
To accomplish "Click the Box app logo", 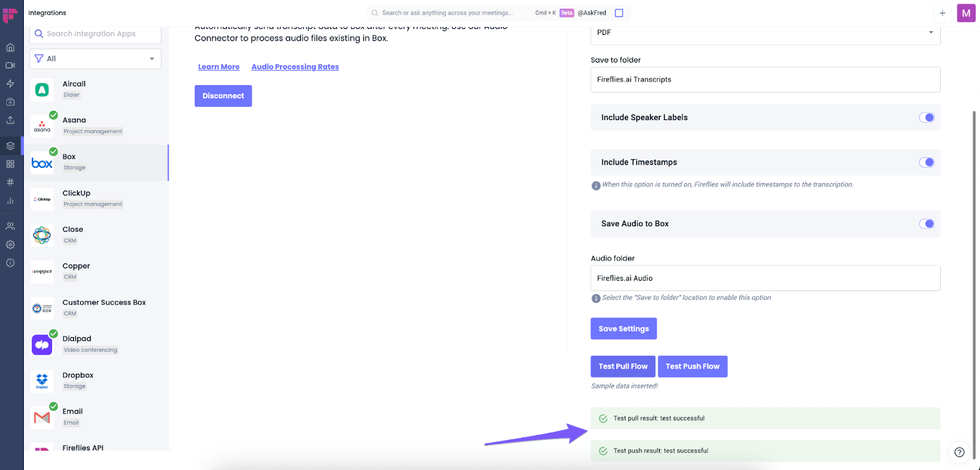I will coord(42,163).
